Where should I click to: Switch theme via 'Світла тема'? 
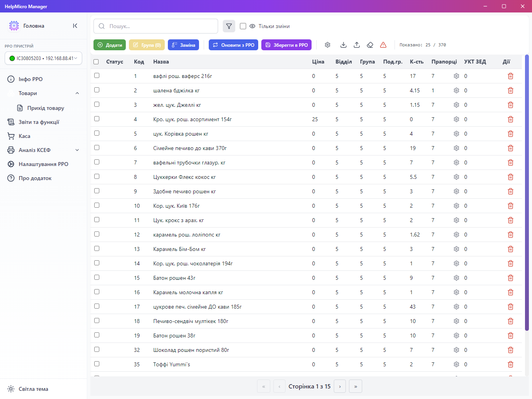28,389
